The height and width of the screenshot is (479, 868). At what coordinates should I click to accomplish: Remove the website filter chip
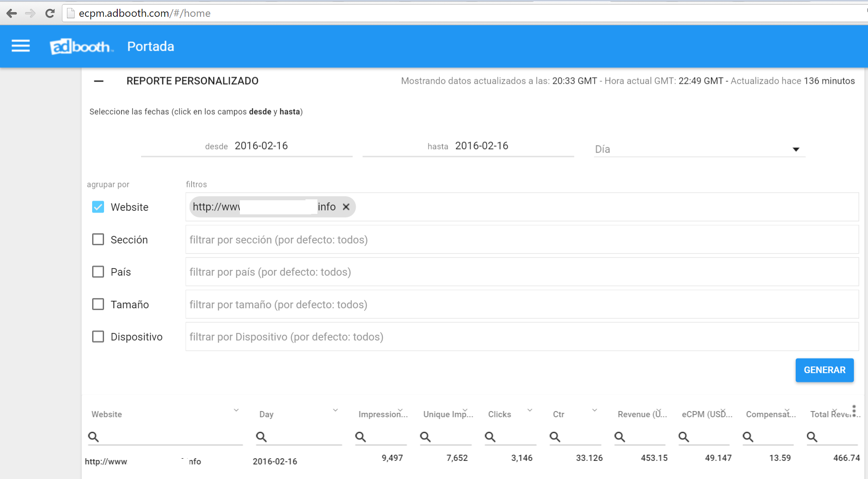pyautogui.click(x=346, y=207)
